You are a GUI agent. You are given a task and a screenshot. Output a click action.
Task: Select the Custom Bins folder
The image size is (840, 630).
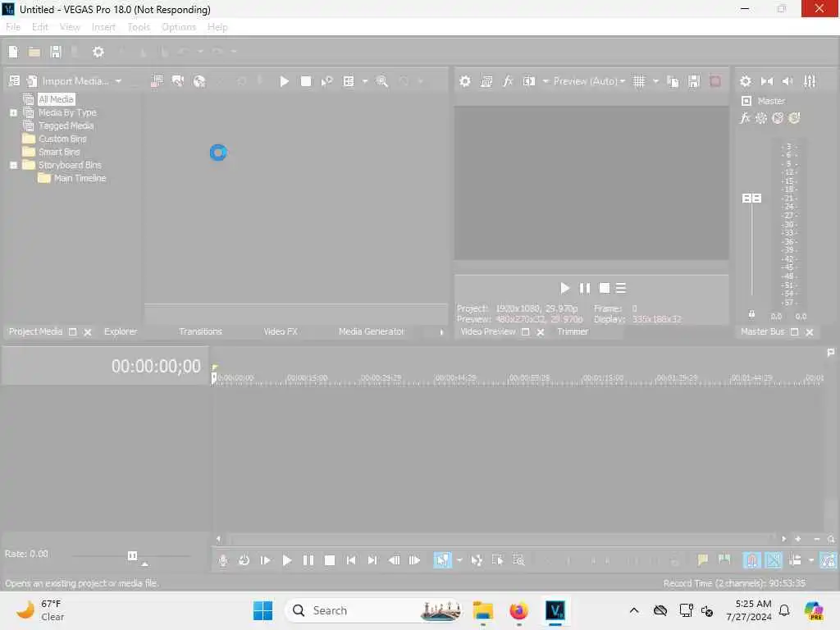pos(62,139)
